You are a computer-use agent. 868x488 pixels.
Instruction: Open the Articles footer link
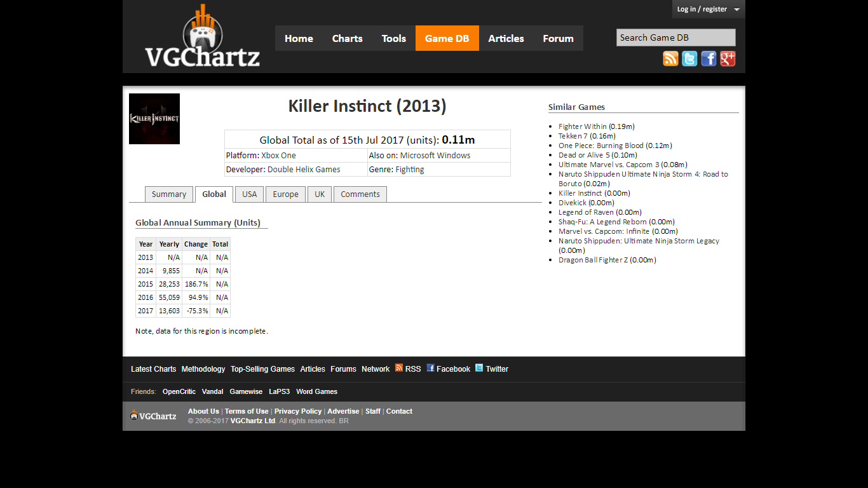(x=313, y=369)
